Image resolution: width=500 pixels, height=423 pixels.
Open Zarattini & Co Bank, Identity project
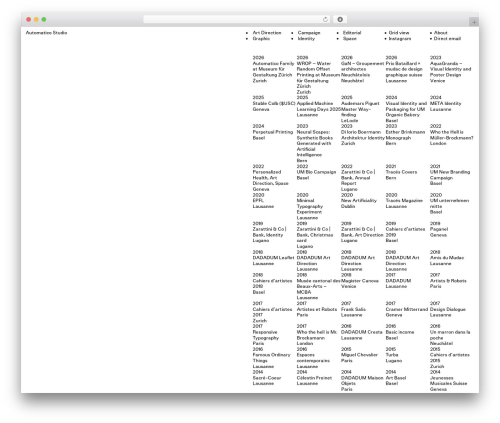coord(269,232)
